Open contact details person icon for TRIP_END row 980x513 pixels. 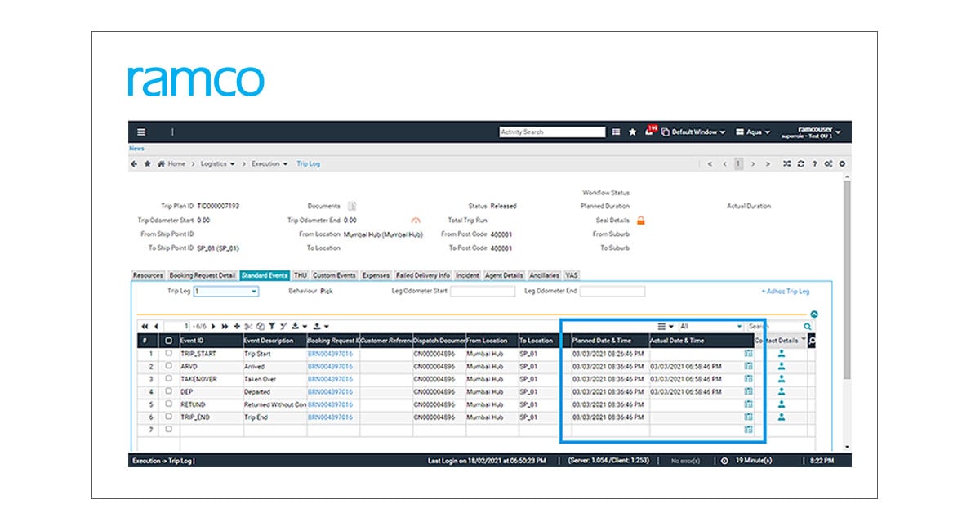782,417
